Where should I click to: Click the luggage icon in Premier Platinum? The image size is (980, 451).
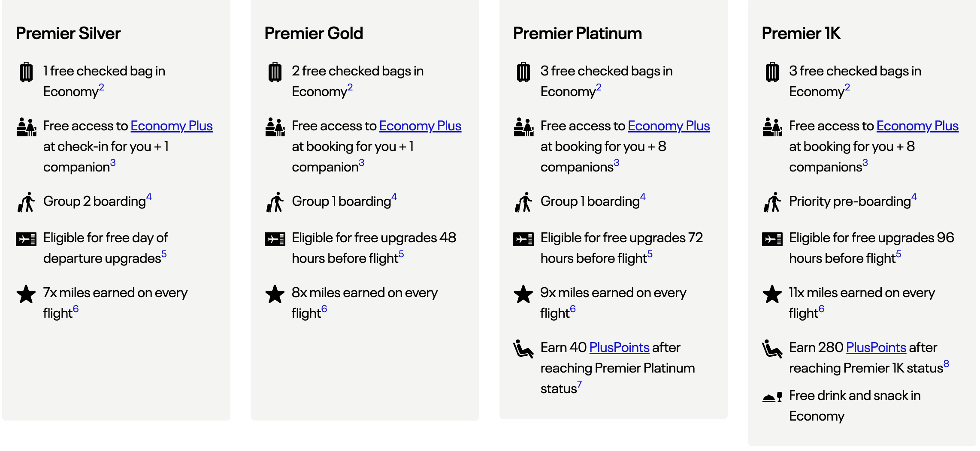523,72
